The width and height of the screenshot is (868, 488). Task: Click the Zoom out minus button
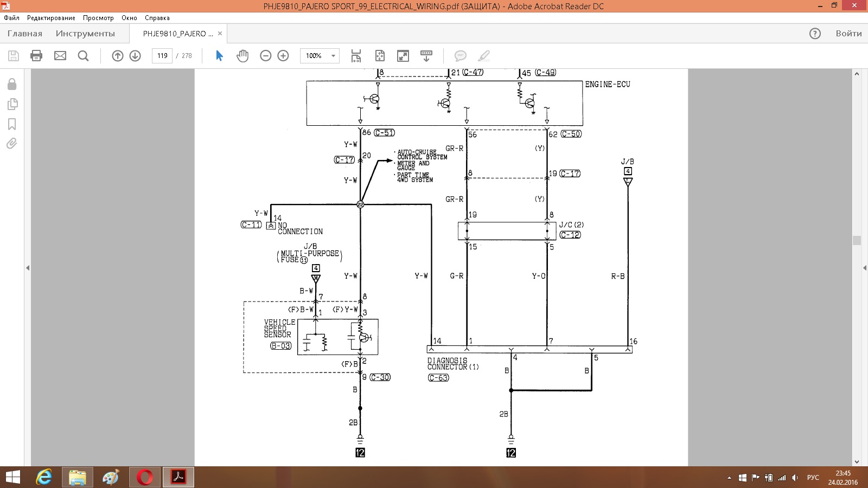(266, 56)
